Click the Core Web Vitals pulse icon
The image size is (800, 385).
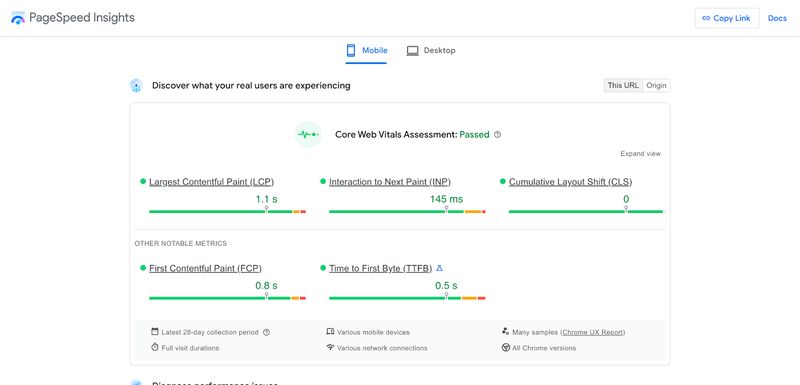308,135
